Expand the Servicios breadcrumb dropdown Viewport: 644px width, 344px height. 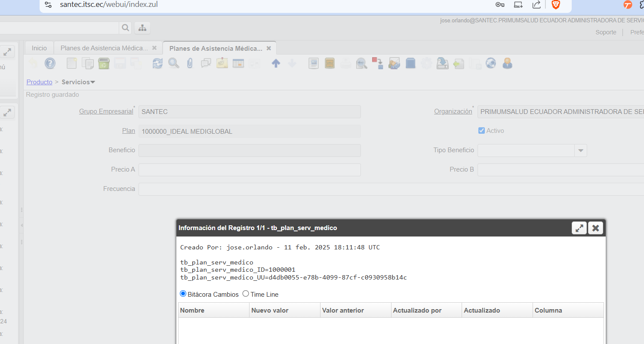coord(92,82)
